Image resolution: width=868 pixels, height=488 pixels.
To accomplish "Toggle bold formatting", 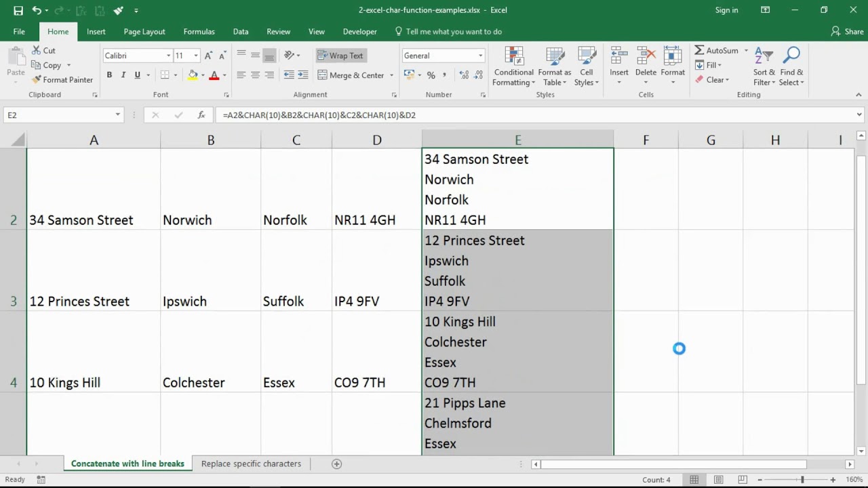I will pos(108,75).
